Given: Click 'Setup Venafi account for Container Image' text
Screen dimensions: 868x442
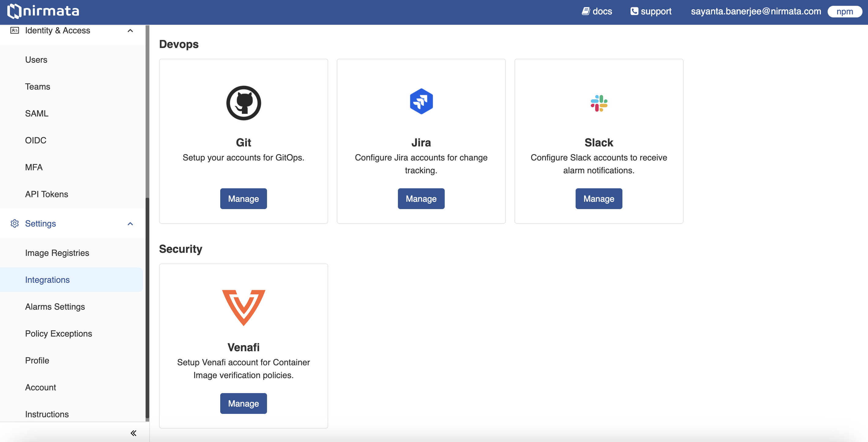Looking at the screenshot, I should [x=243, y=369].
